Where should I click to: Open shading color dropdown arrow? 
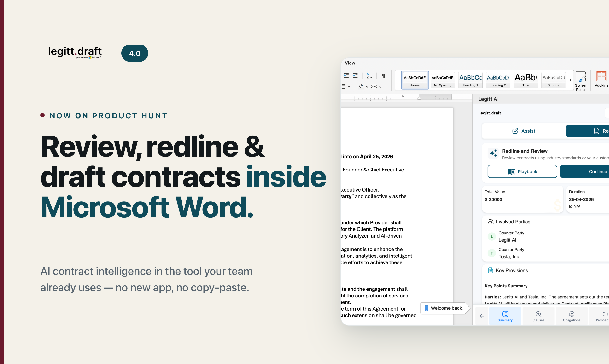[x=367, y=87]
